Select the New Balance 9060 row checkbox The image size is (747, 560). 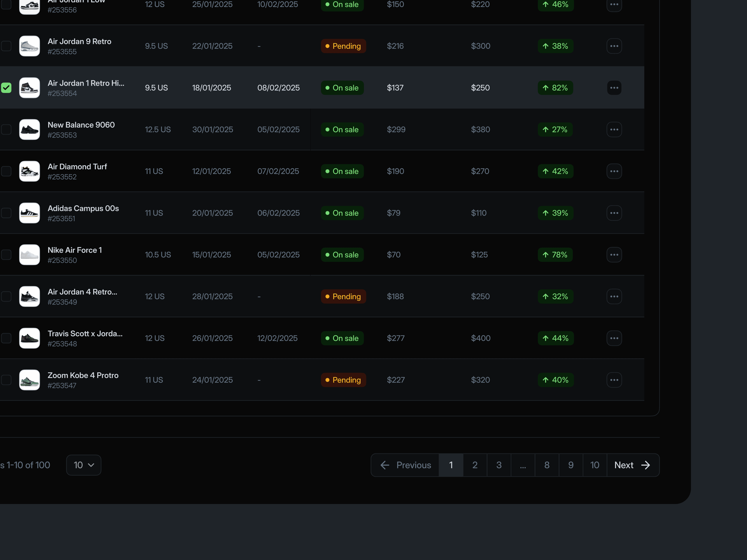click(x=6, y=130)
